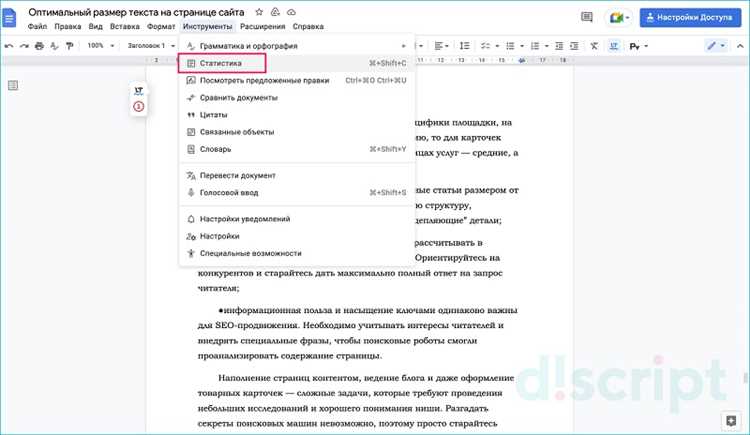Image resolution: width=750 pixels, height=435 pixels.
Task: Click the explore button at bottom right
Action: (x=730, y=421)
